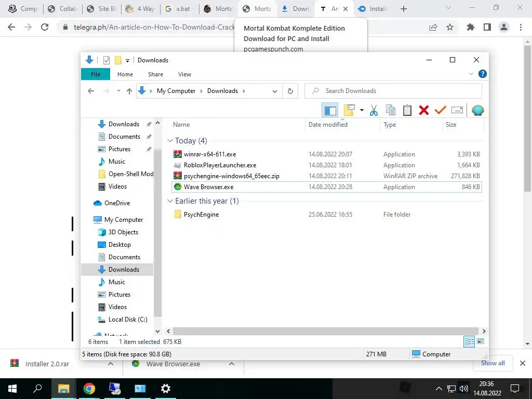Click the Properties quick access checkmark icon
532x399 pixels.
pos(106,60)
